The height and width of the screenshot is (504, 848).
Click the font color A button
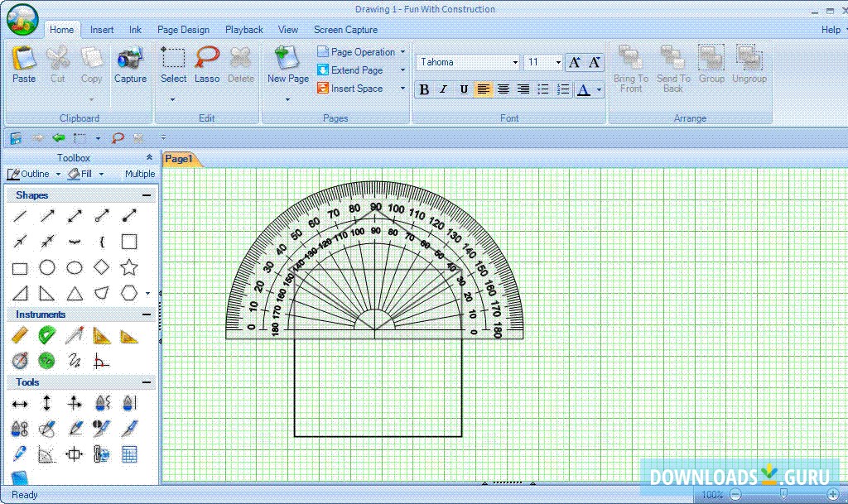[x=584, y=89]
